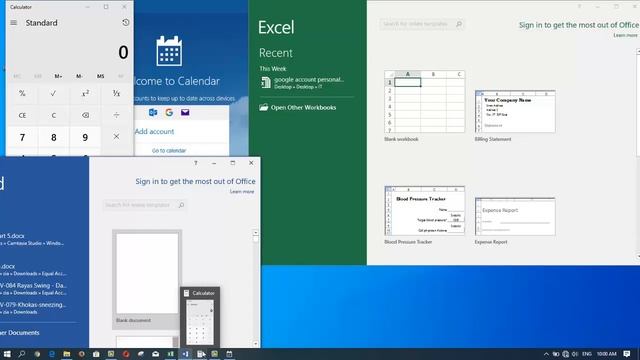The width and height of the screenshot is (640, 360).
Task: Click the CE button in Calculator
Action: coord(22,116)
